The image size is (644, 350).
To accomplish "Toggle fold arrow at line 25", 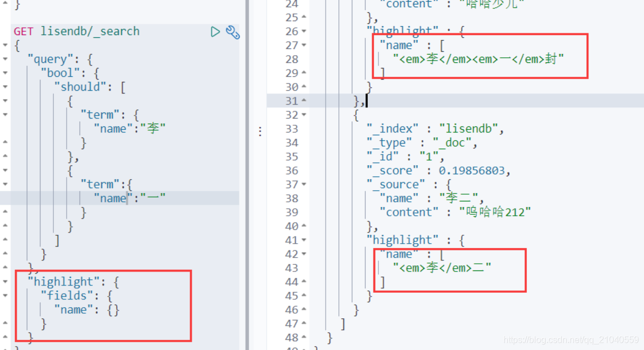I will pyautogui.click(x=304, y=17).
